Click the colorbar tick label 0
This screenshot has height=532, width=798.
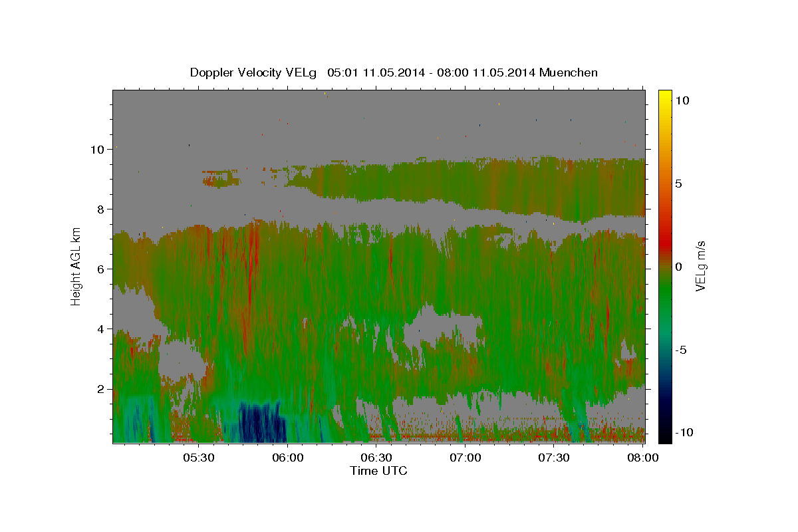pyautogui.click(x=679, y=267)
